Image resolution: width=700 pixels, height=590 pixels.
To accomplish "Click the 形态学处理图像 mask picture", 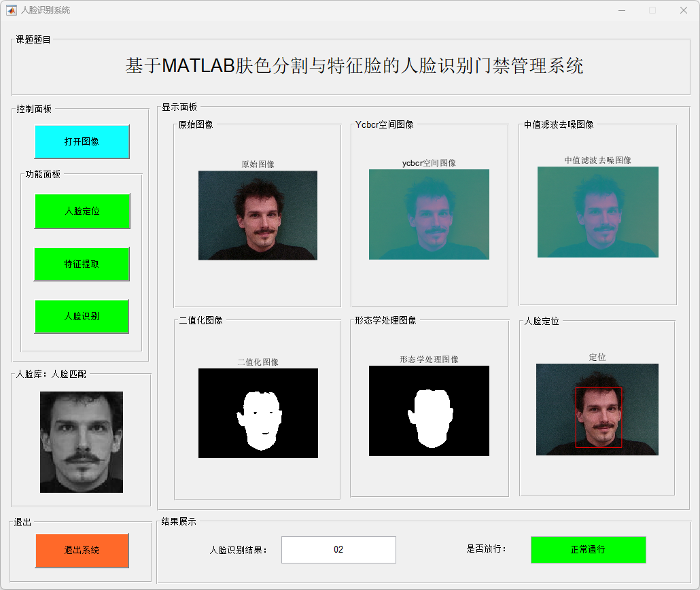I will (429, 411).
